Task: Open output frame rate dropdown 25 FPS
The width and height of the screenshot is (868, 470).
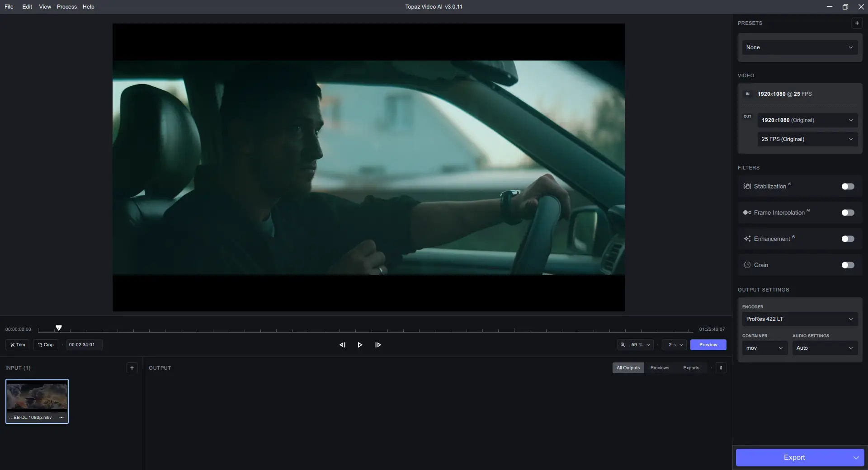Action: [x=807, y=139]
